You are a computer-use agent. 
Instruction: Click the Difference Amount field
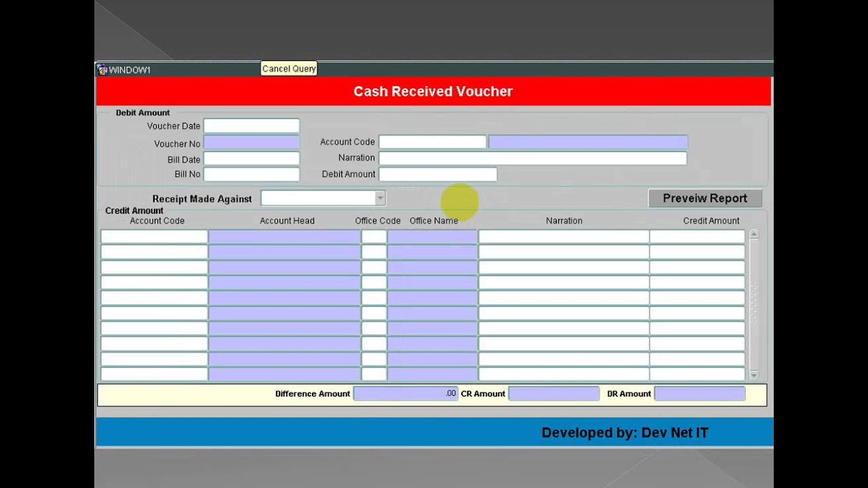(406, 394)
